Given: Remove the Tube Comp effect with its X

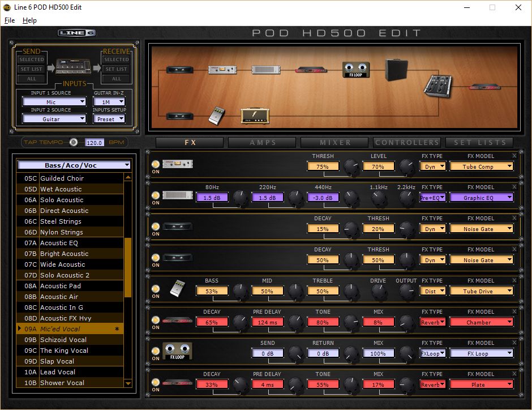Looking at the screenshot, I should click(x=514, y=155).
